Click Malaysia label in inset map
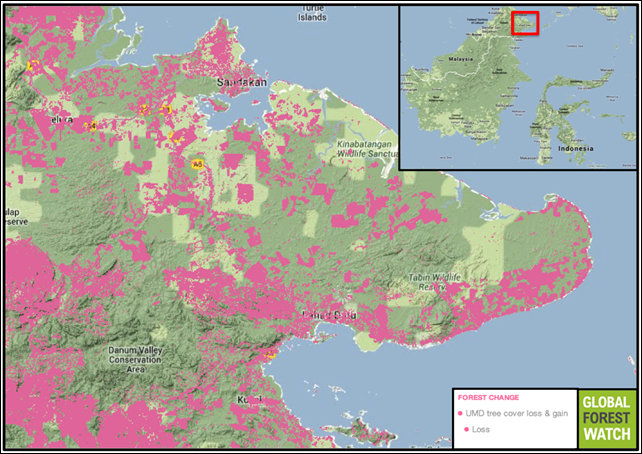The width and height of the screenshot is (642, 454). coord(460,59)
